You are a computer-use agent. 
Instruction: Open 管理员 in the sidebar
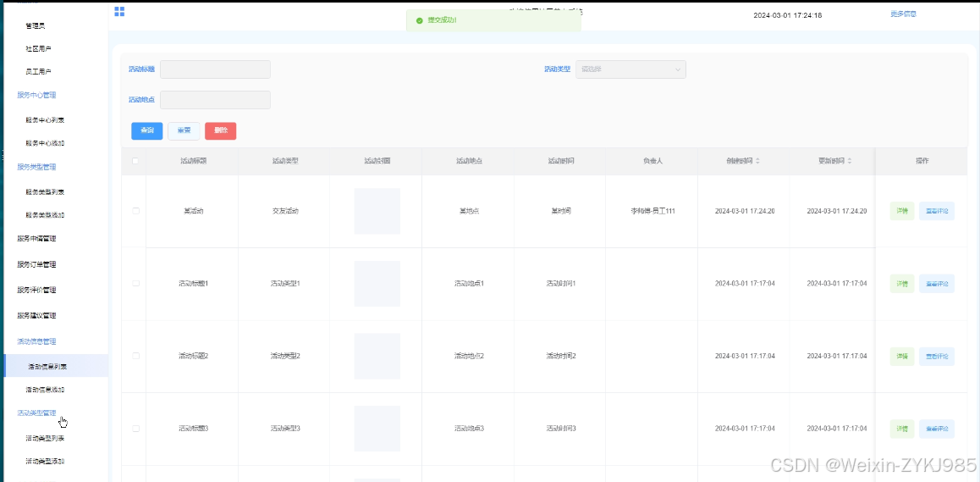[x=35, y=25]
